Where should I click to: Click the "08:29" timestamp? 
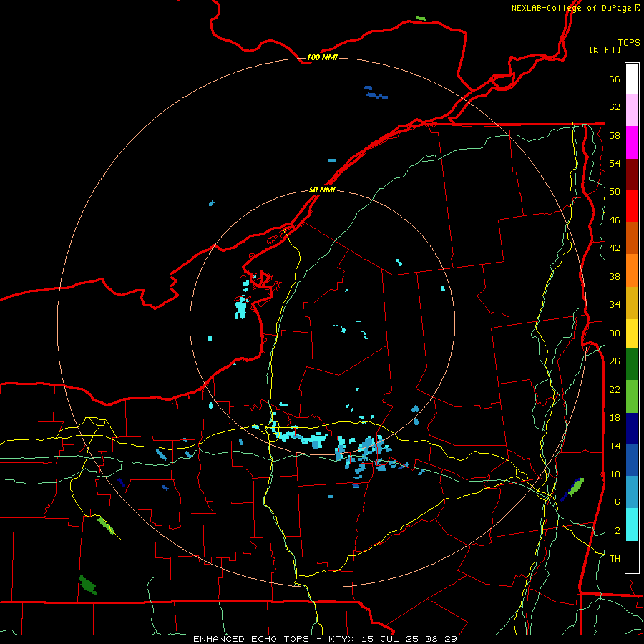coord(441,639)
